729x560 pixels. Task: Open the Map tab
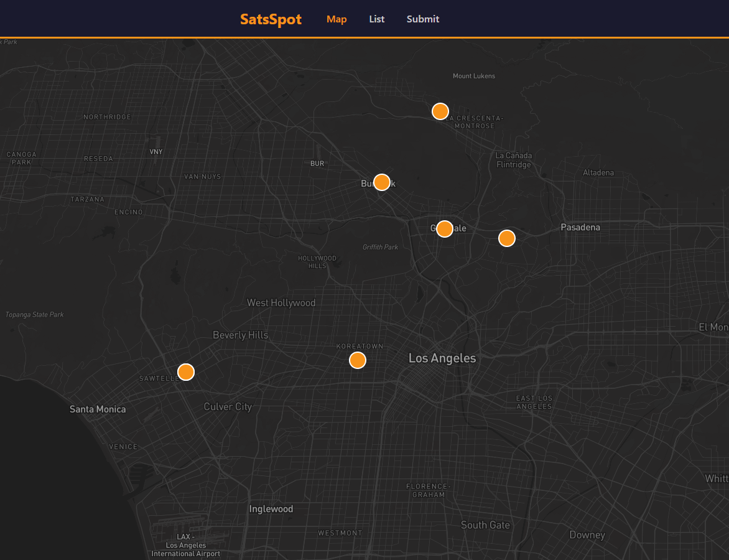tap(337, 19)
